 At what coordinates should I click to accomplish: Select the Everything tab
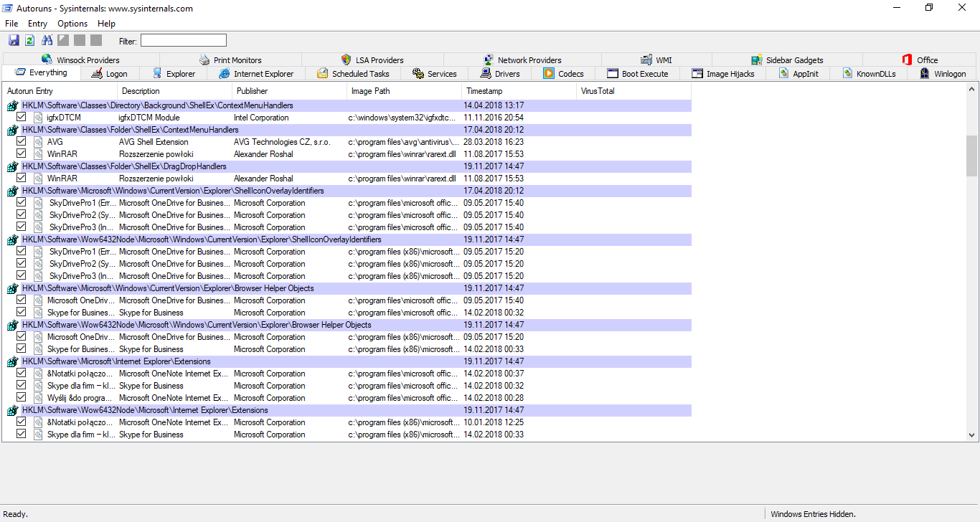[x=42, y=72]
